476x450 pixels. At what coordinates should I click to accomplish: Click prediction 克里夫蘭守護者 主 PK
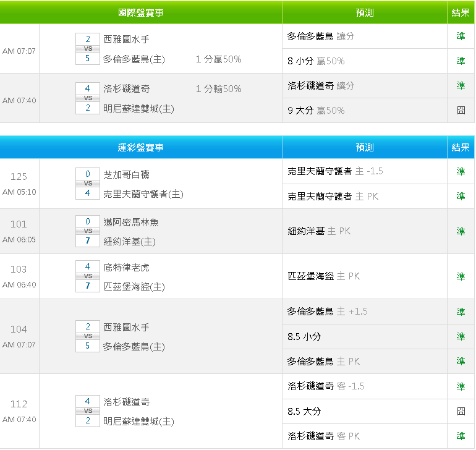pos(333,196)
